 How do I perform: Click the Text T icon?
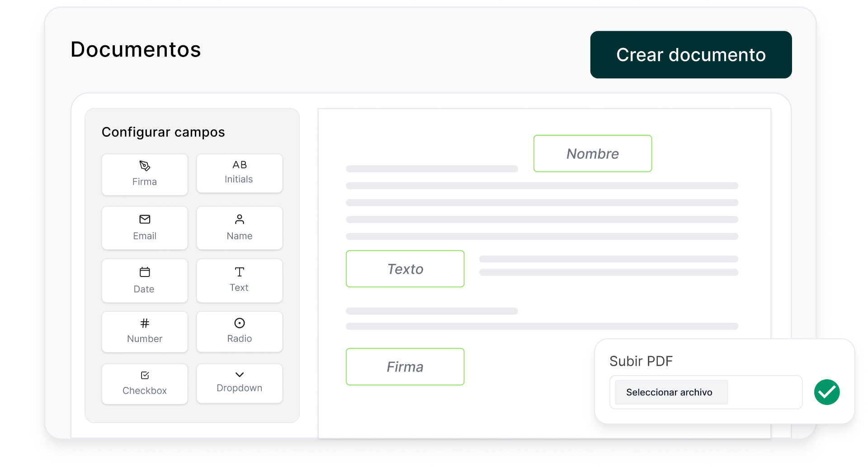click(x=240, y=272)
